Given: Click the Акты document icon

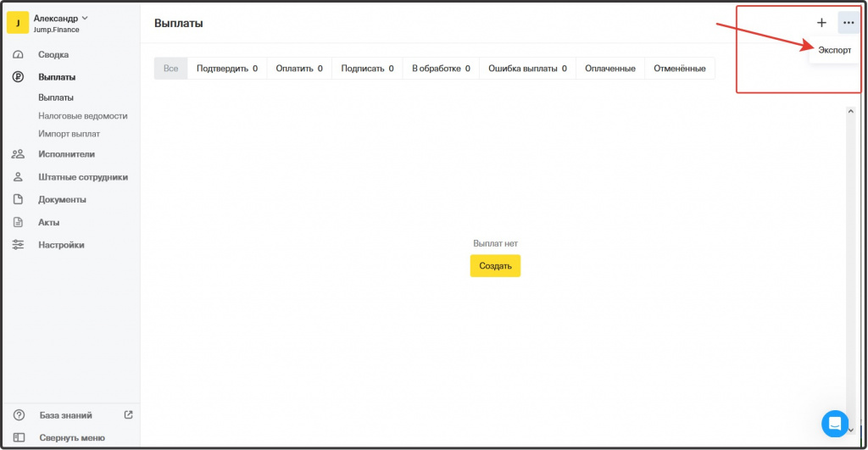Looking at the screenshot, I should tap(18, 222).
